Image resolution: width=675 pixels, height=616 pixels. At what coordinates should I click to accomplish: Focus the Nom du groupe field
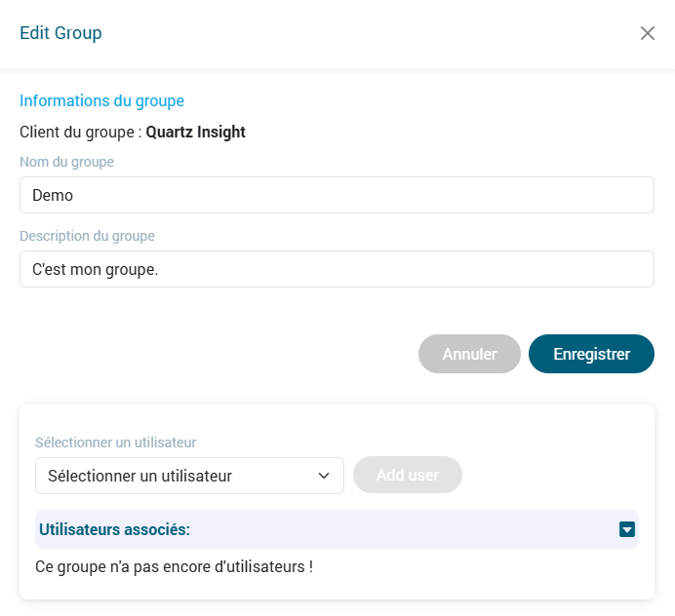337,195
